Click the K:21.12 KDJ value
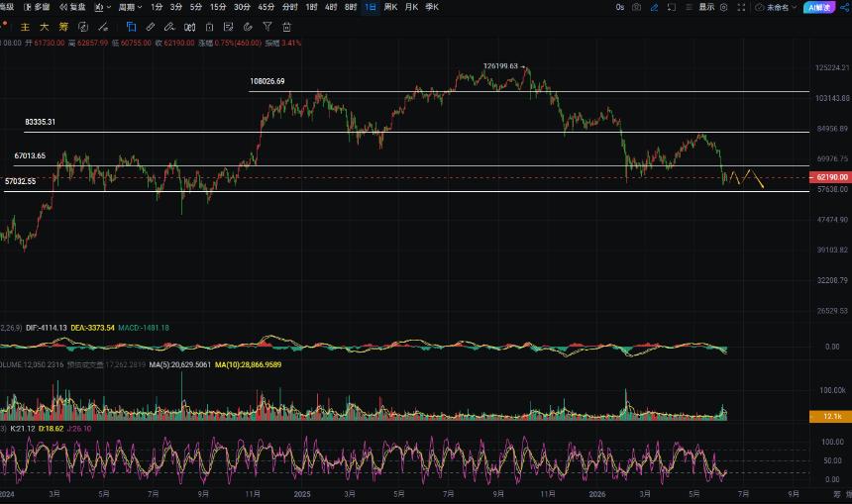852x504 pixels. 23,429
